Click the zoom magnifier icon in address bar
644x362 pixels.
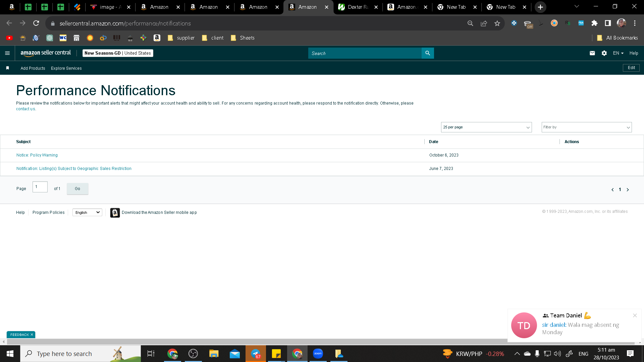pyautogui.click(x=470, y=23)
